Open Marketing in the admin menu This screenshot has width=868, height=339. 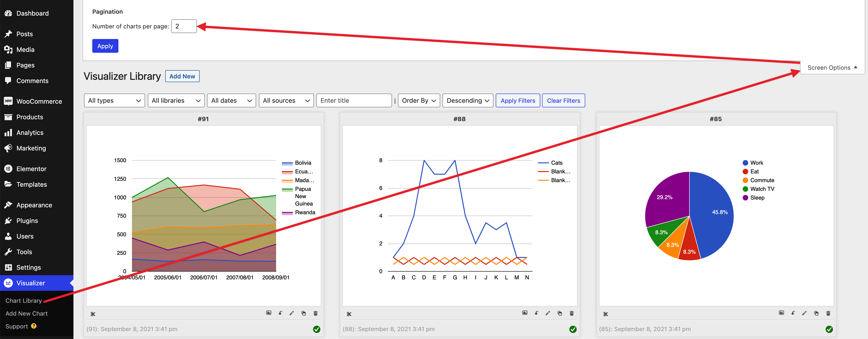(x=37, y=148)
